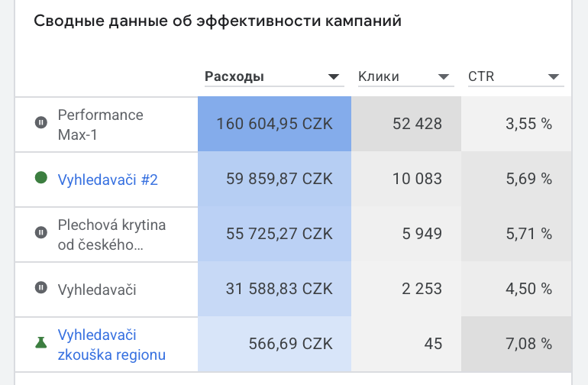Click the paused icon next to Vyhledavači
Screen dimensions: 588x385
click(x=41, y=288)
